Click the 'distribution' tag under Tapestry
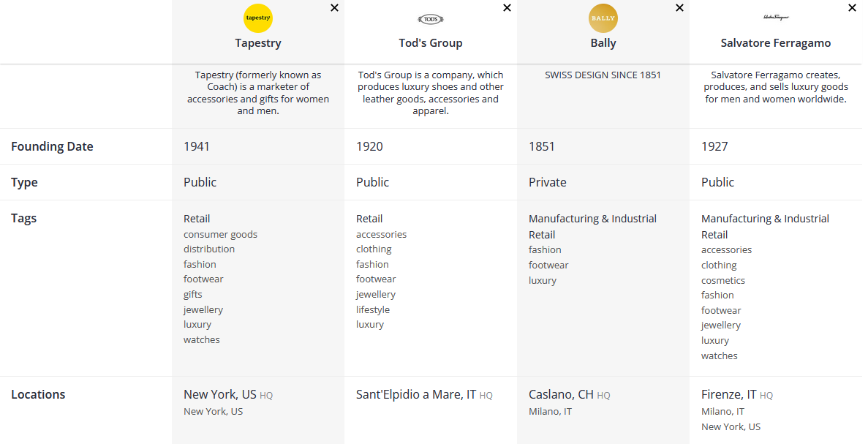 pyautogui.click(x=209, y=249)
